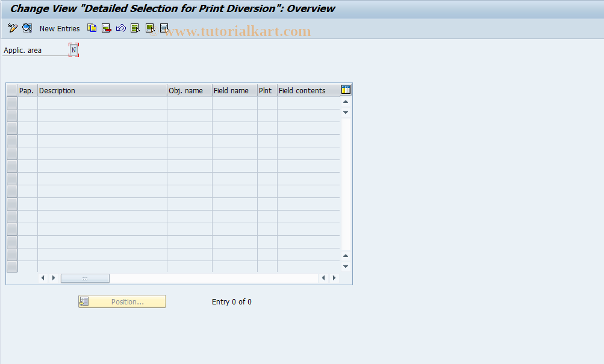Click the Field contents column header
This screenshot has height=364, width=604.
click(x=308, y=90)
